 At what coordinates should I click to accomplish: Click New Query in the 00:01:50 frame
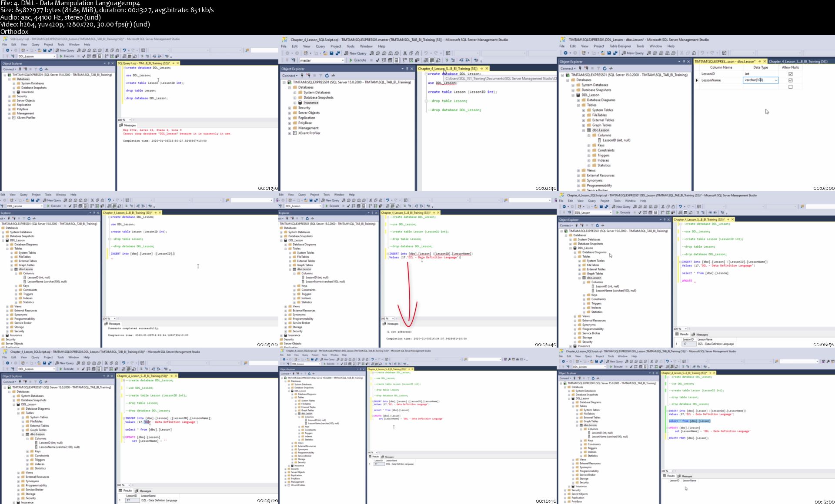point(65,50)
